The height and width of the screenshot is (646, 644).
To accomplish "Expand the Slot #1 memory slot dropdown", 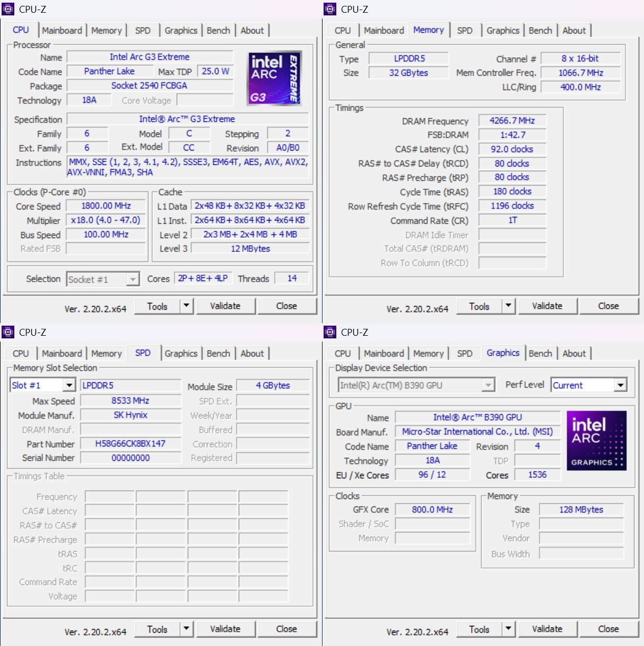I will (69, 385).
